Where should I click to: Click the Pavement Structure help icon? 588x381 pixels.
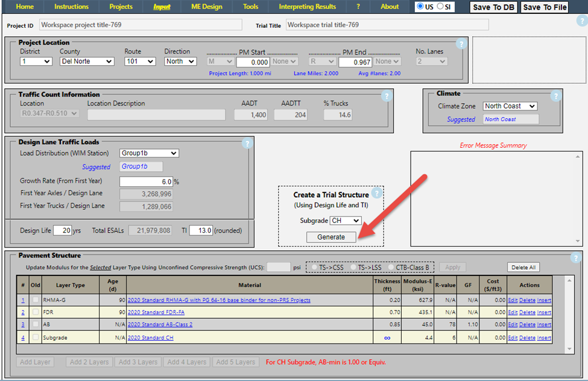pyautogui.click(x=576, y=258)
